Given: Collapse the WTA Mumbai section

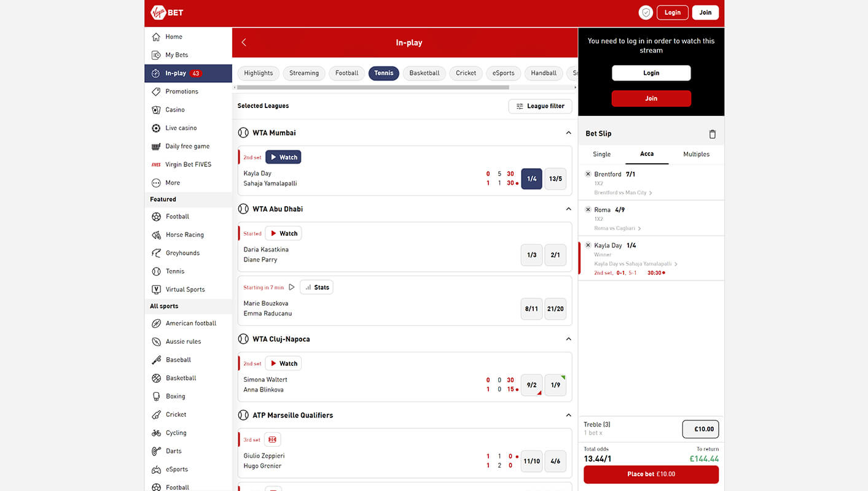Looking at the screenshot, I should (568, 133).
